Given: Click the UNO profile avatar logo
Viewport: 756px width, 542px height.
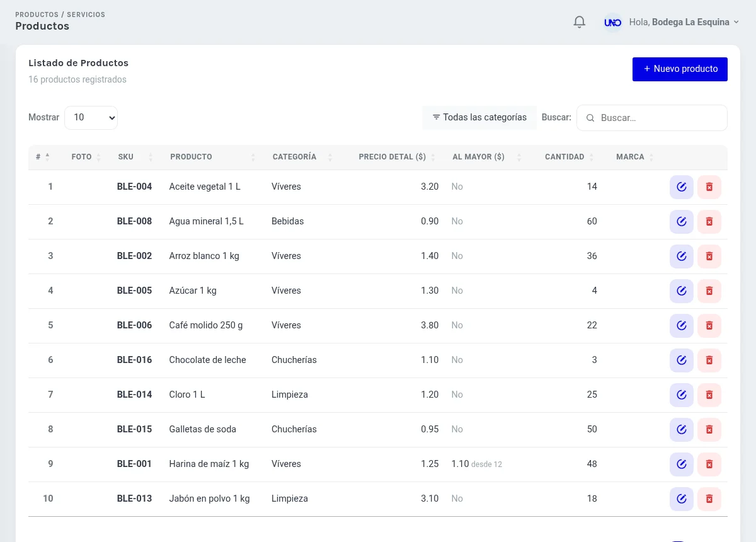Looking at the screenshot, I should pyautogui.click(x=613, y=22).
